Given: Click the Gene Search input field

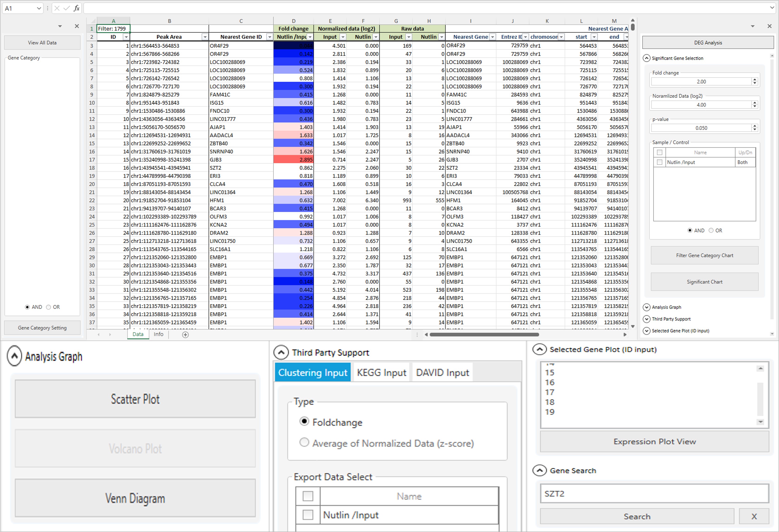Looking at the screenshot, I should (x=654, y=493).
